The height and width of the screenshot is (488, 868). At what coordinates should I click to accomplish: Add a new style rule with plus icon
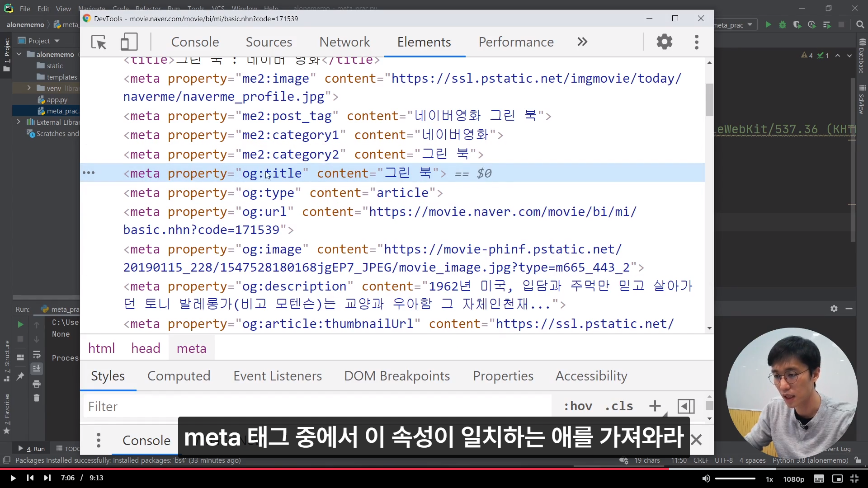(x=655, y=406)
